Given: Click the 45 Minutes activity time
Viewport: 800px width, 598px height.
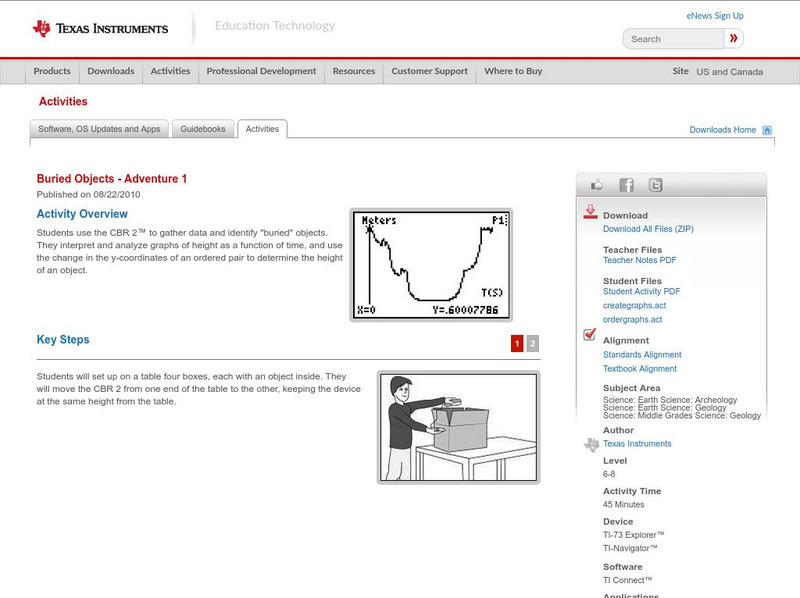Looking at the screenshot, I should (x=623, y=505).
